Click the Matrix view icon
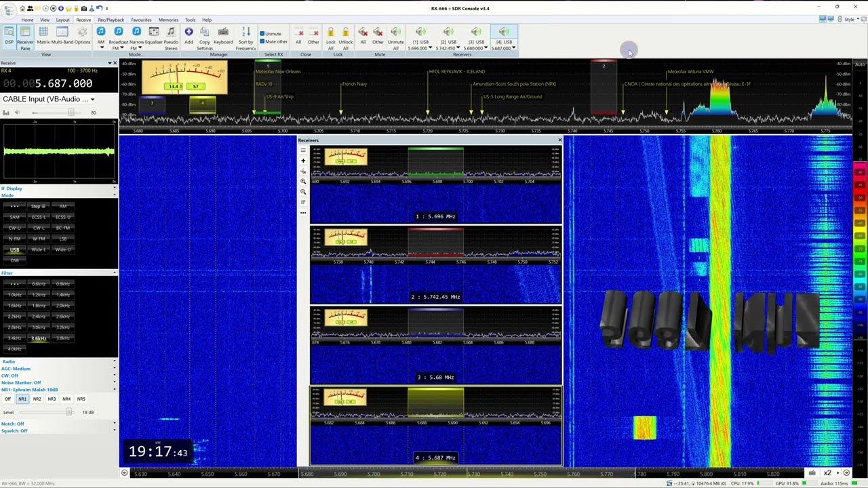 tap(43, 35)
